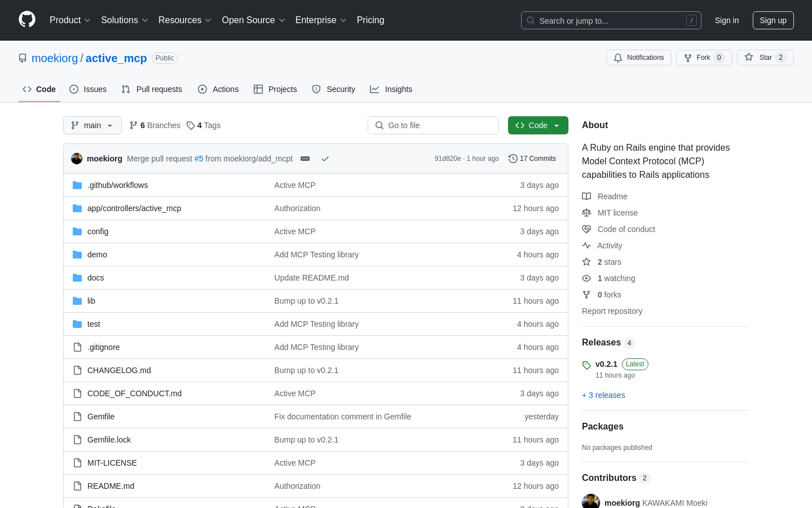Click the demo folder icon
This screenshot has width=812, height=508.
[x=77, y=255]
